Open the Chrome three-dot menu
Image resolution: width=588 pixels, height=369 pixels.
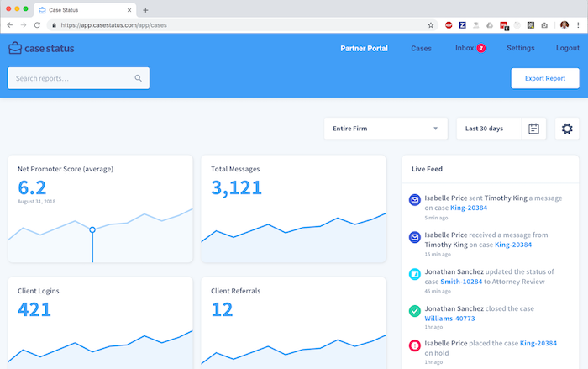tap(578, 25)
